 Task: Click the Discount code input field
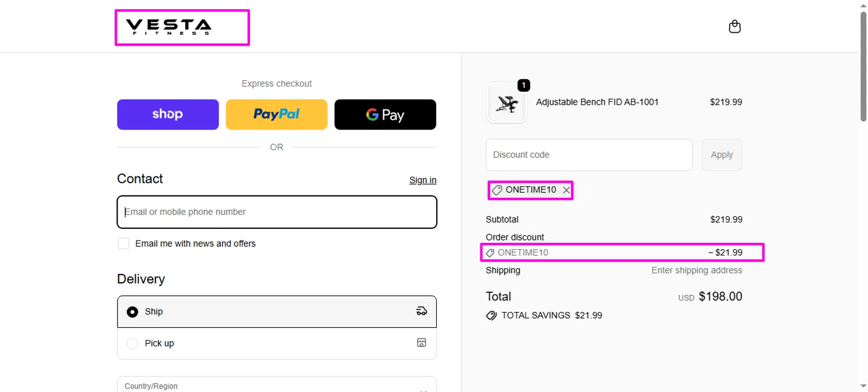(589, 155)
